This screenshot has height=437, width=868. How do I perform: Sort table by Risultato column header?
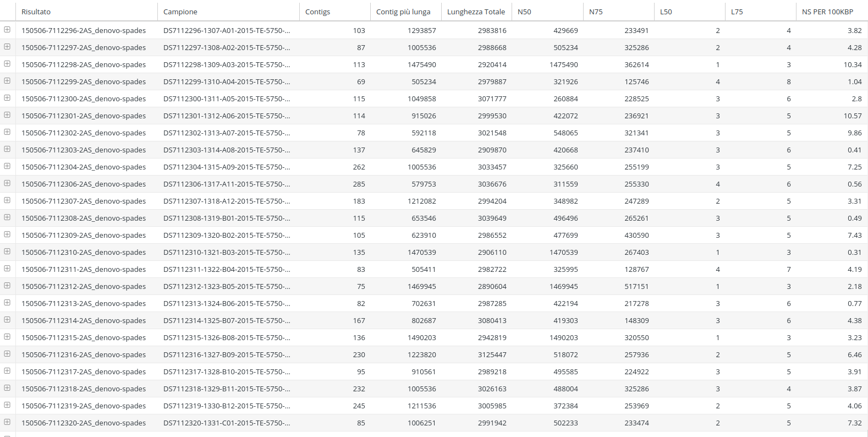[36, 12]
